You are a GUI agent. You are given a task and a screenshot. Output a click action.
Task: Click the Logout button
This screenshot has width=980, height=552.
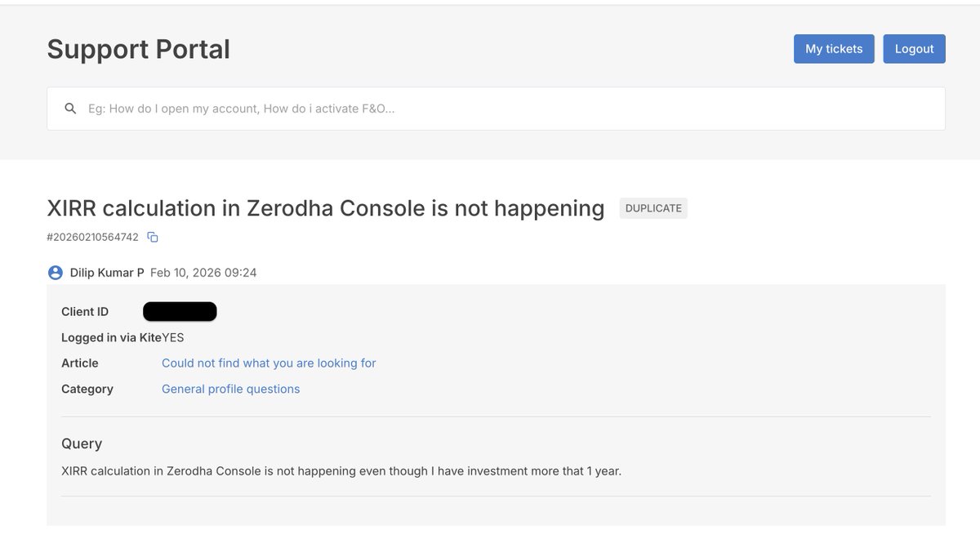(x=914, y=49)
